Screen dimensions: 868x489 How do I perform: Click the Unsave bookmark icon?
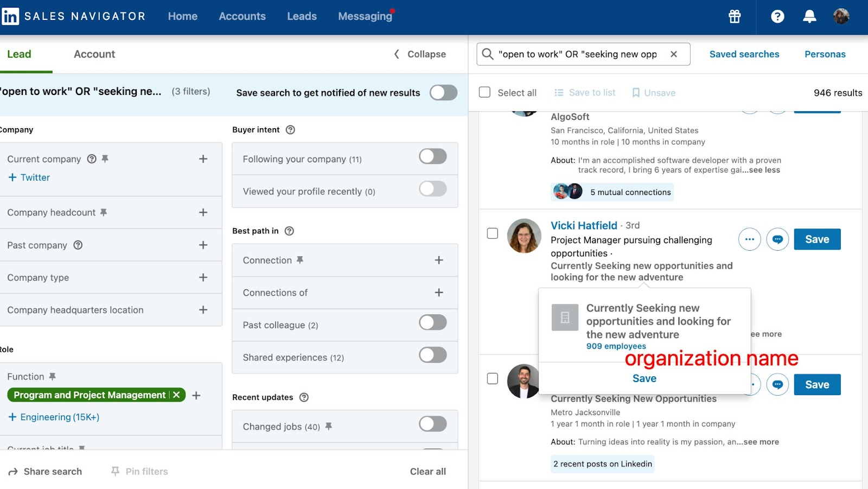coord(635,92)
